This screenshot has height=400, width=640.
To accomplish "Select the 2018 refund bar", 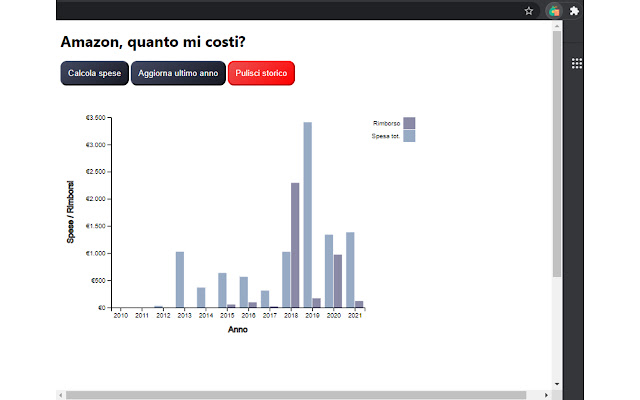I will coord(295,245).
